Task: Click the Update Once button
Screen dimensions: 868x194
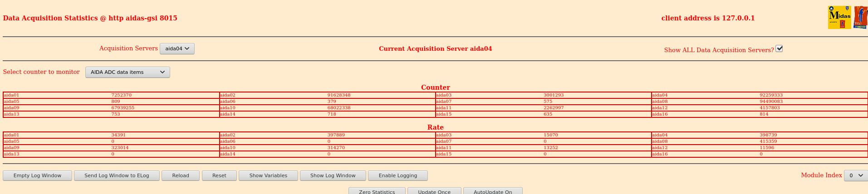Action: coord(434,191)
